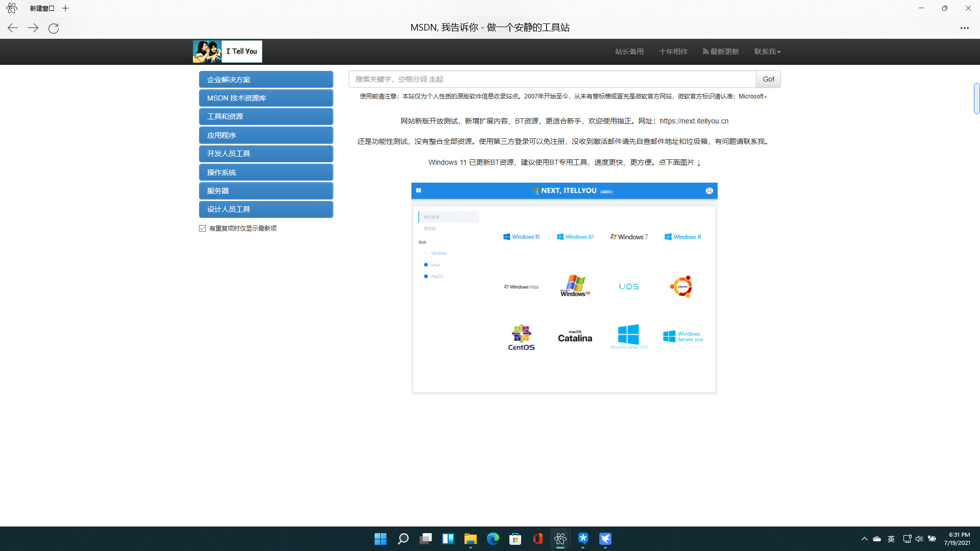Click the Ubuntu logo in the preview image

[x=681, y=286]
